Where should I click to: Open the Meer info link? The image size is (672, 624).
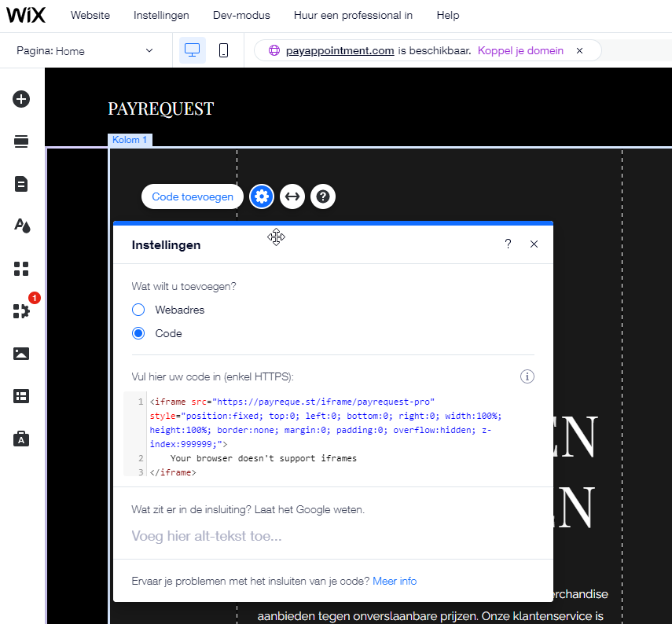coord(395,581)
